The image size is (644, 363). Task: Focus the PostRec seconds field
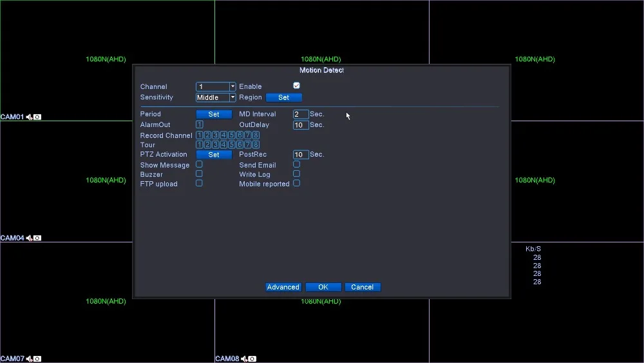301,155
